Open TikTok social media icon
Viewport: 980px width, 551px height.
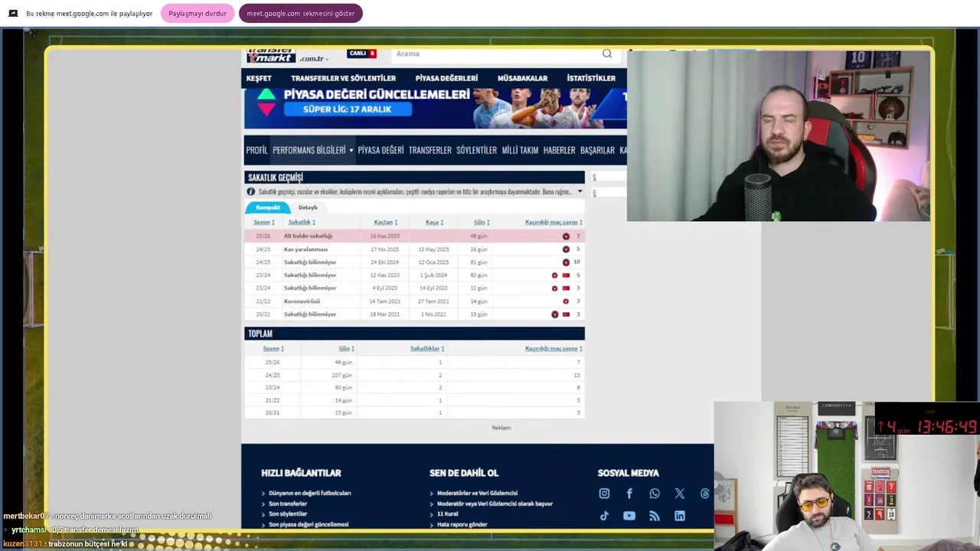[604, 516]
